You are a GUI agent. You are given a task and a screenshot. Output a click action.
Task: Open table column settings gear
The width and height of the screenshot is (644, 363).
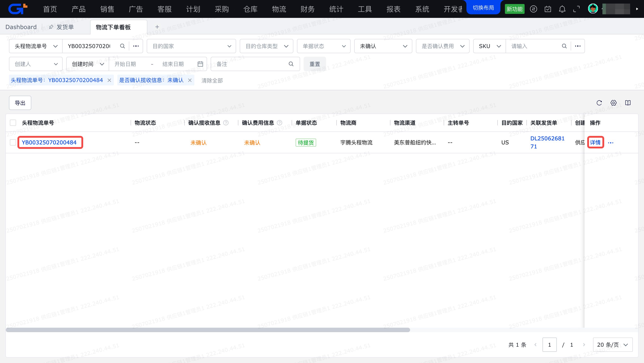point(614,103)
